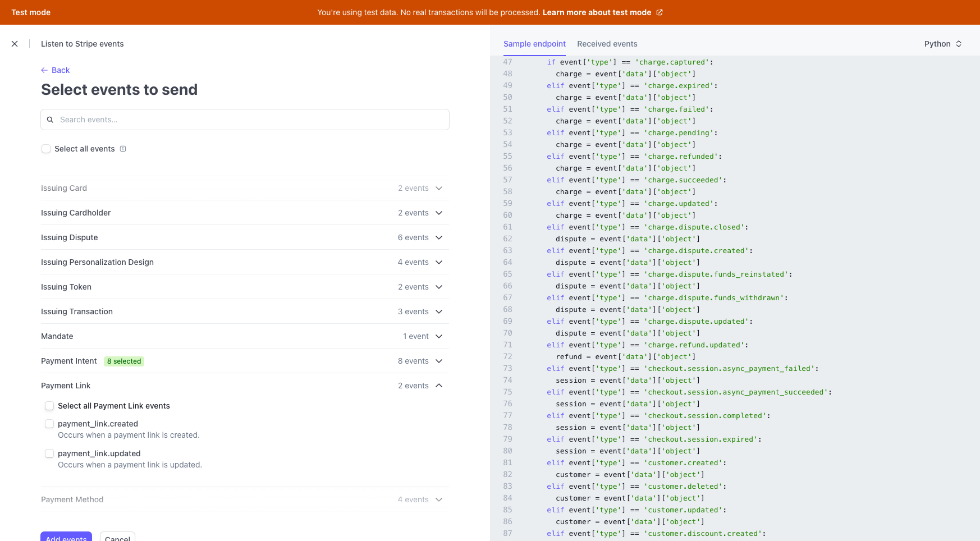Click code line 77 checkout.session.completed
Viewport: 980px width, 541px height.
click(x=658, y=416)
